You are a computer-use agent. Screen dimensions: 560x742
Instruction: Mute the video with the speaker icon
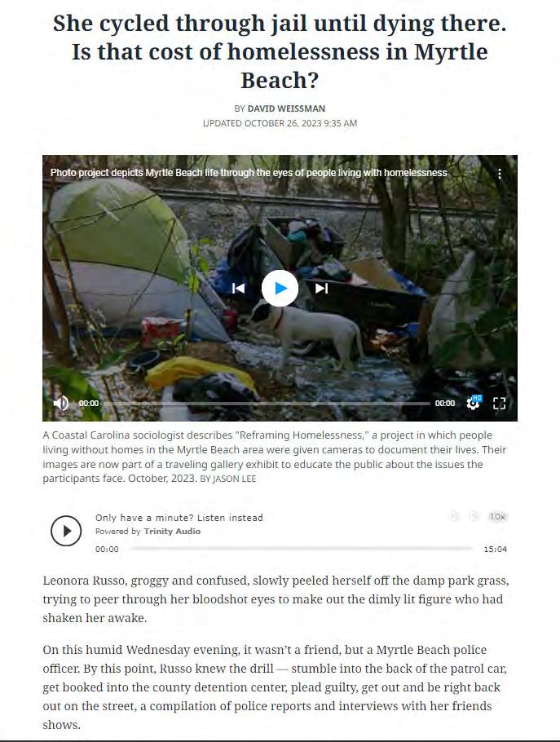61,403
